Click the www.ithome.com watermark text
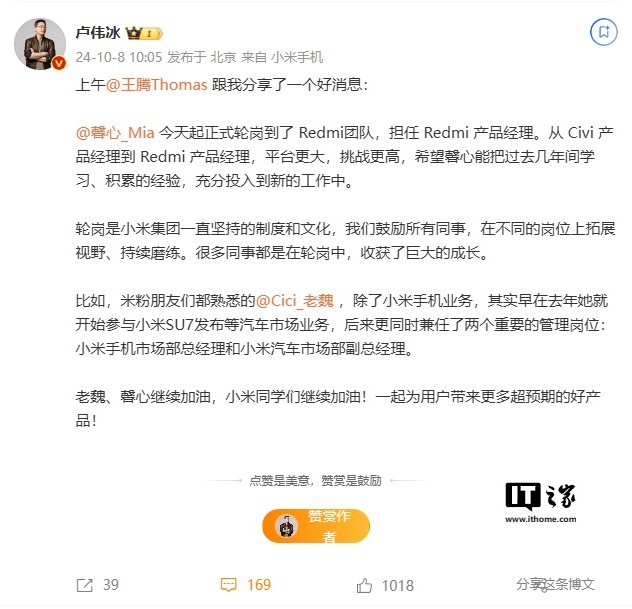Screen dimensions: 632x609 tap(541, 519)
